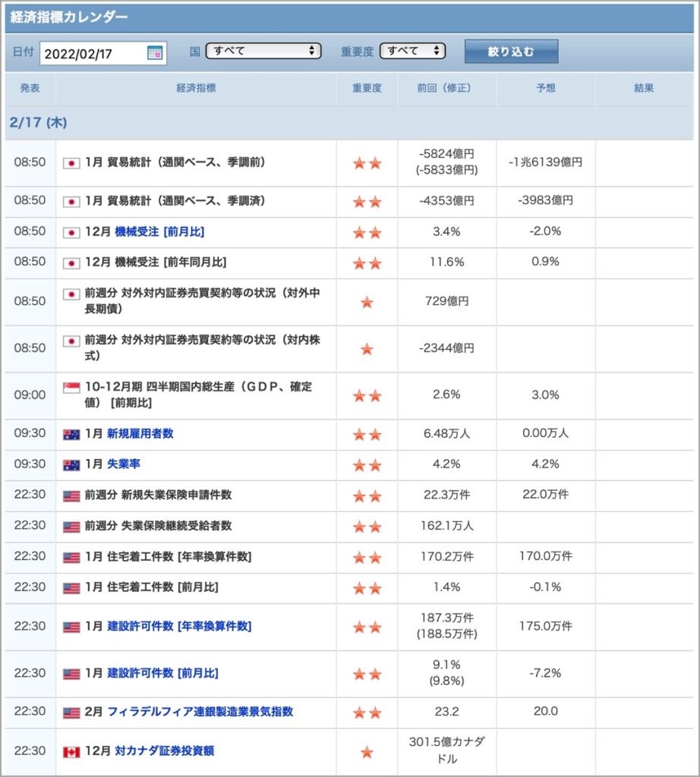The height and width of the screenshot is (777, 700).
Task: Click US flag beside フィラデルフィア連銀 row
Action: [x=71, y=713]
